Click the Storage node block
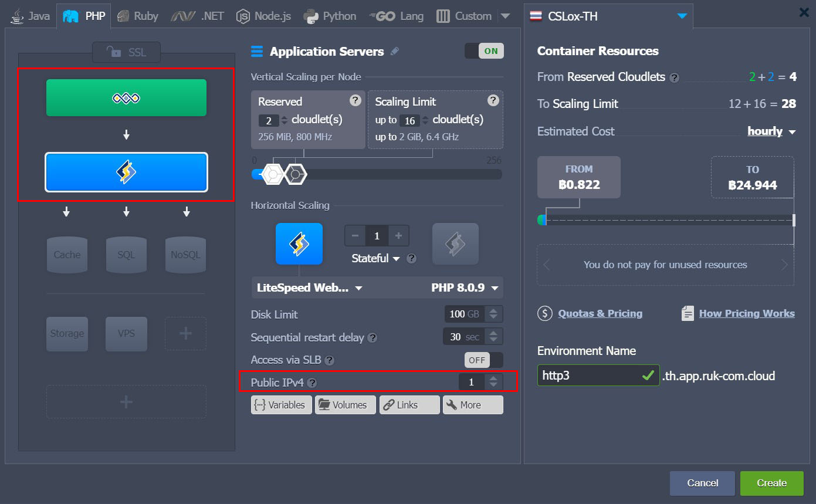The height and width of the screenshot is (504, 816). (67, 333)
